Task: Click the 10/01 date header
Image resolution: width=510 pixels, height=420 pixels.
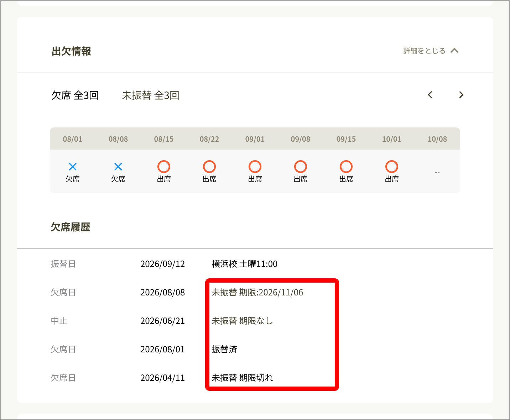Action: click(392, 139)
